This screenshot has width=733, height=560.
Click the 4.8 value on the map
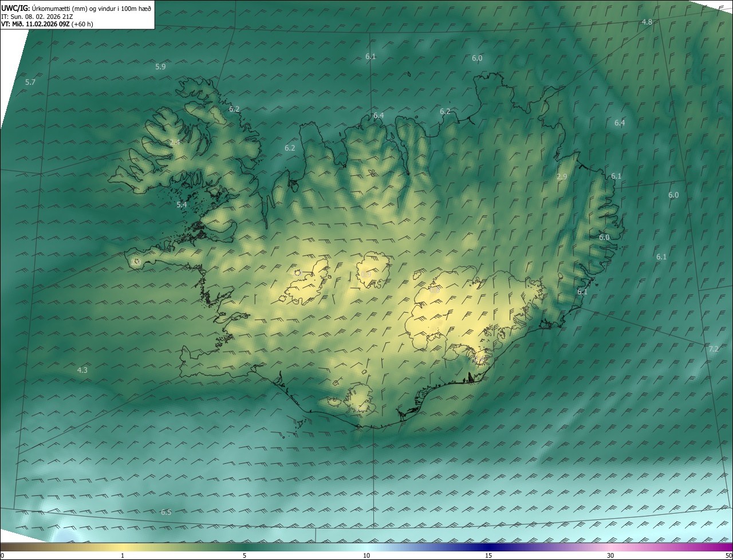point(647,22)
